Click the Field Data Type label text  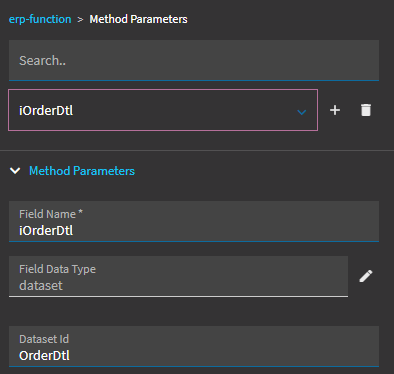click(x=57, y=269)
